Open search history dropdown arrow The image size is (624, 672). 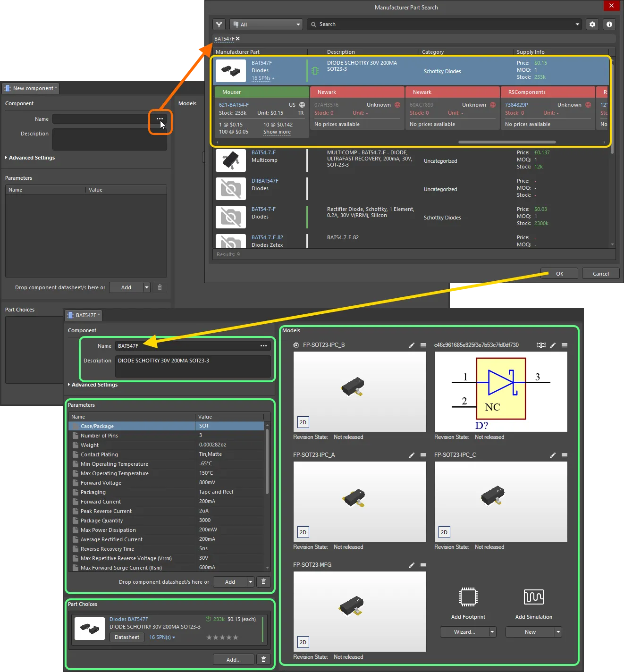pyautogui.click(x=577, y=24)
